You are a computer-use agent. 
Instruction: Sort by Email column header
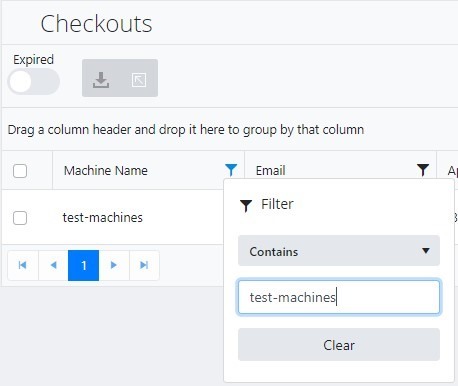(x=270, y=171)
